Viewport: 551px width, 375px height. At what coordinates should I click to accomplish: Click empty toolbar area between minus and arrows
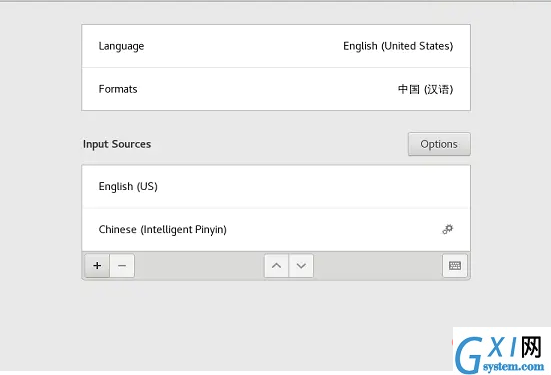pyautogui.click(x=199, y=265)
